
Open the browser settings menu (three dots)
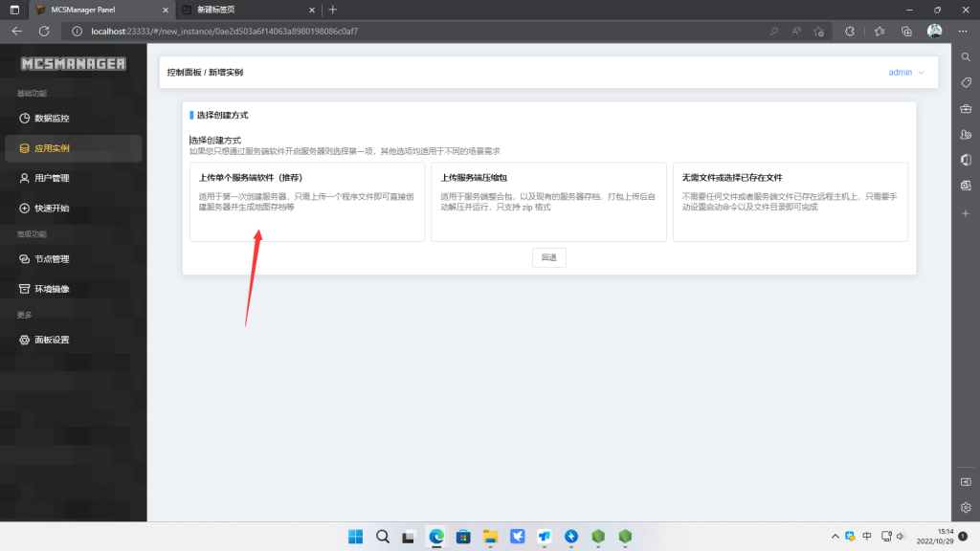(x=963, y=31)
